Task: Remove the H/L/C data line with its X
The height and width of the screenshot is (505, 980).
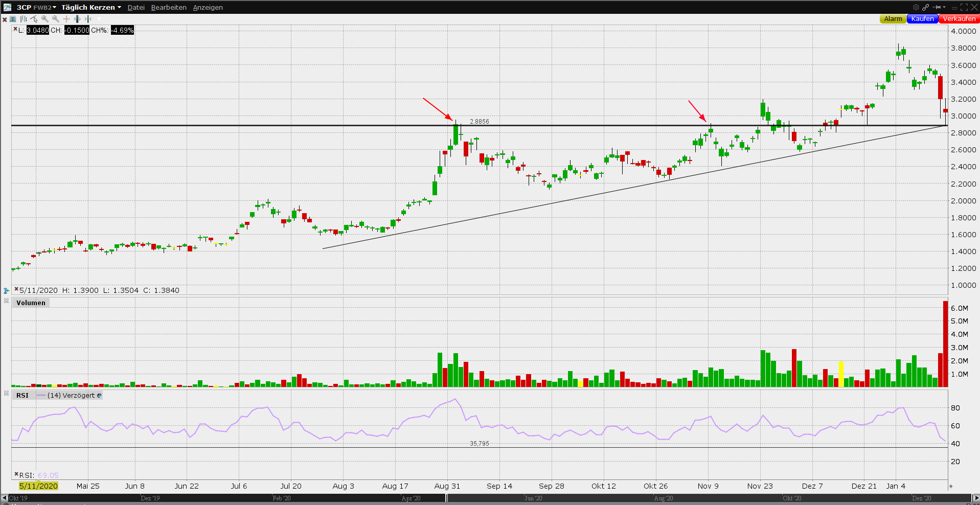Action: tap(16, 289)
